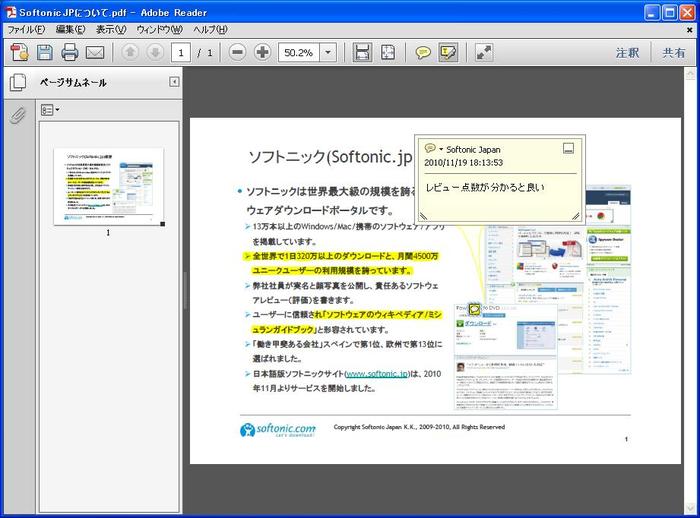Click the page thumbnails panel icon
Image resolution: width=700 pixels, height=518 pixels.
[18, 82]
